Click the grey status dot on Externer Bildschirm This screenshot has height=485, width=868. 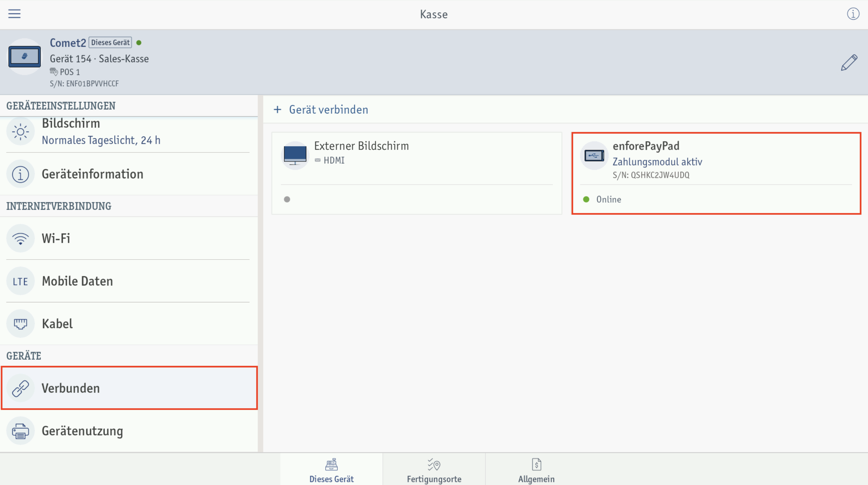pos(287,199)
